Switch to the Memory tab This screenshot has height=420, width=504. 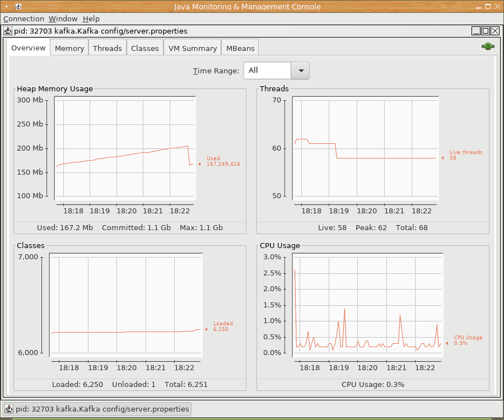[69, 48]
